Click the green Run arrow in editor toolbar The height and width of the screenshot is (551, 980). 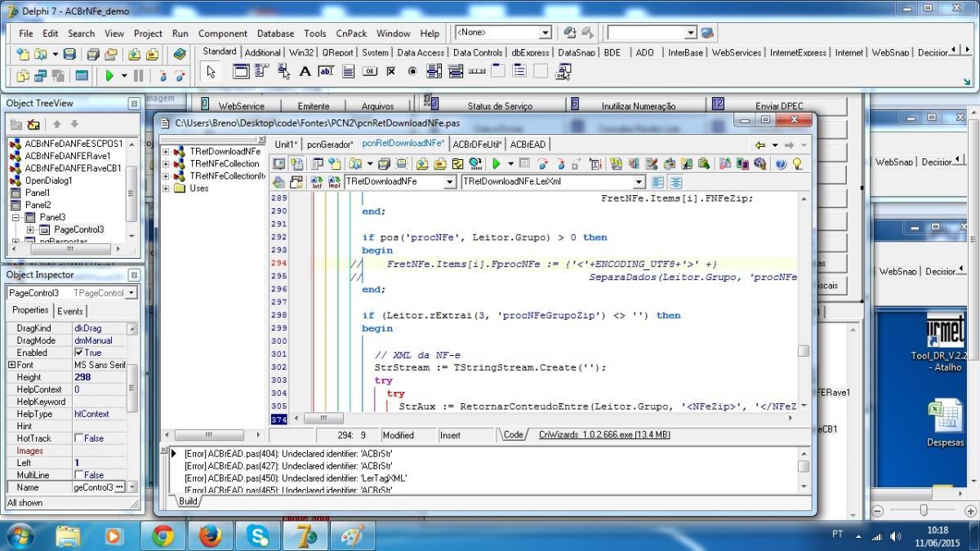pos(495,164)
